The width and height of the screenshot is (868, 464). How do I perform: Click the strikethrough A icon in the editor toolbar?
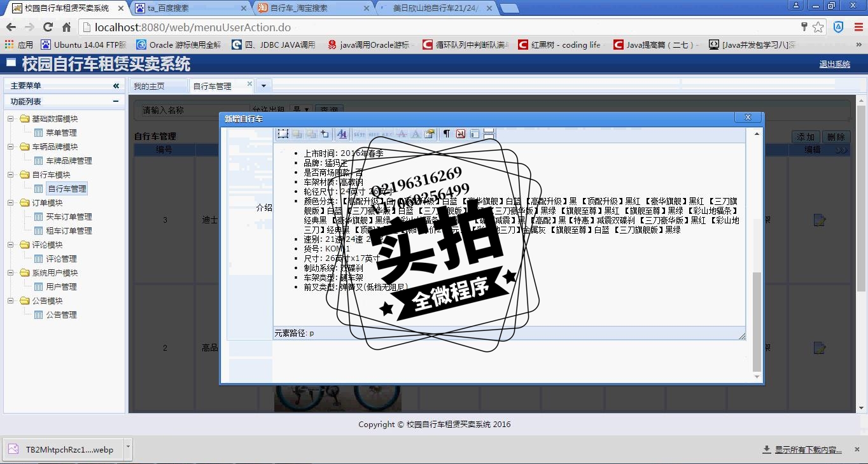click(x=402, y=134)
